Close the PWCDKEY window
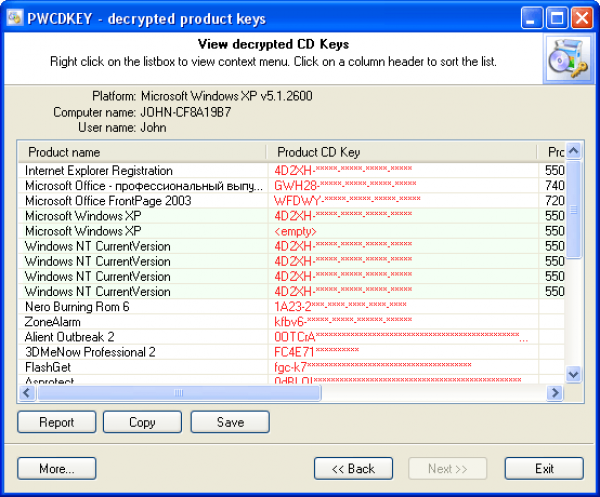 pos(581,16)
